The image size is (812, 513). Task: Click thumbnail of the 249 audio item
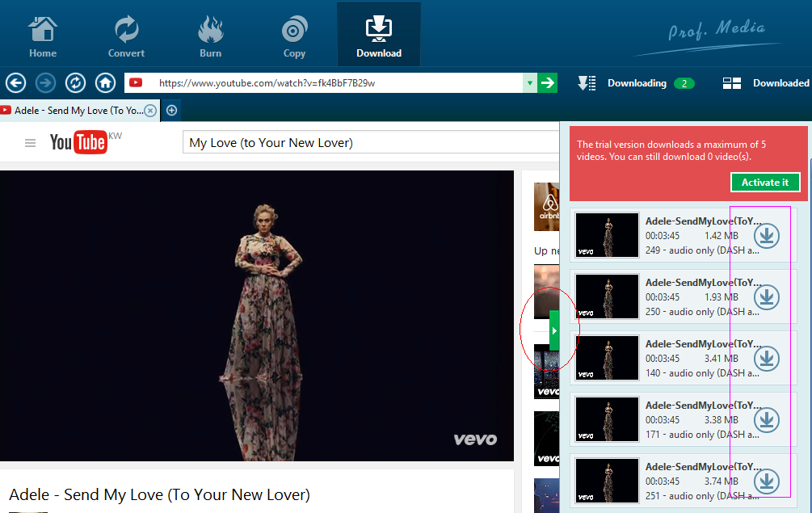607,235
